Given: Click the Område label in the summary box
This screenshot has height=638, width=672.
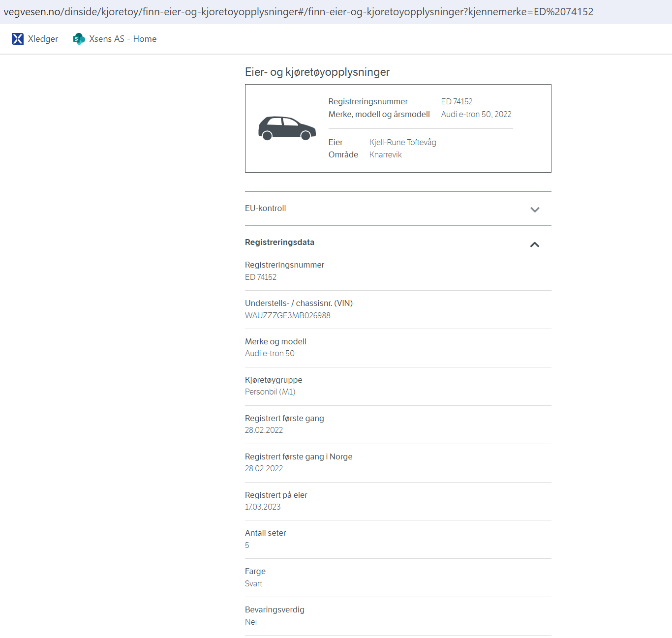Looking at the screenshot, I should point(343,155).
